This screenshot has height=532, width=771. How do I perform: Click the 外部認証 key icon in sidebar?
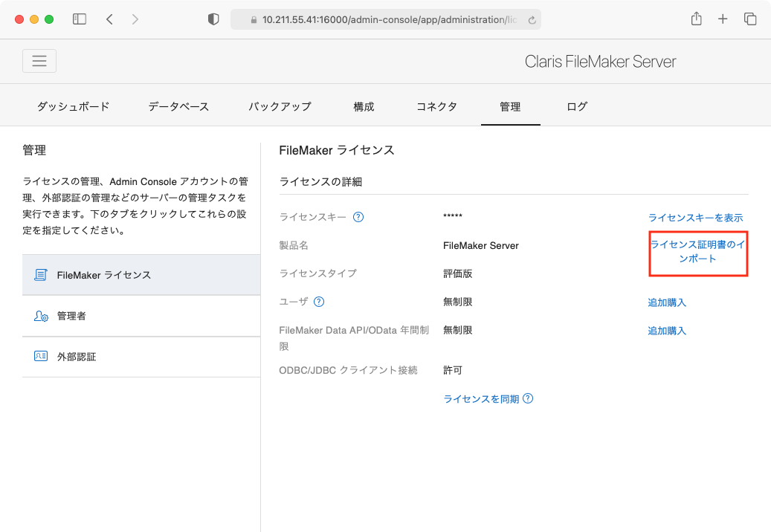[x=41, y=357]
